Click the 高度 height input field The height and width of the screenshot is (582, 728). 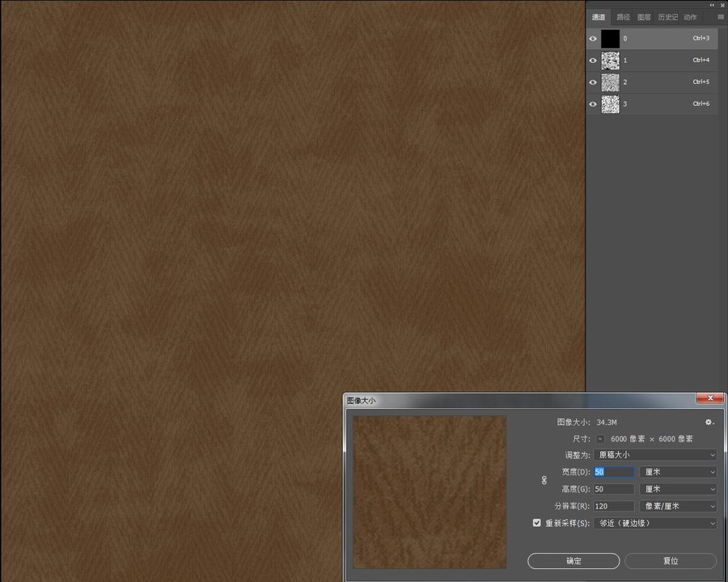(614, 489)
